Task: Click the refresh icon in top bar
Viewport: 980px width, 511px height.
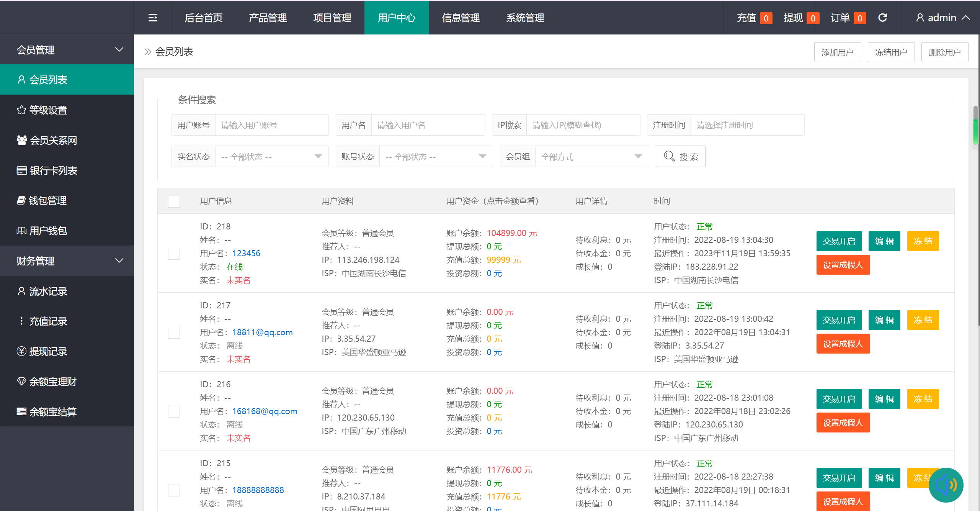Action: tap(882, 18)
